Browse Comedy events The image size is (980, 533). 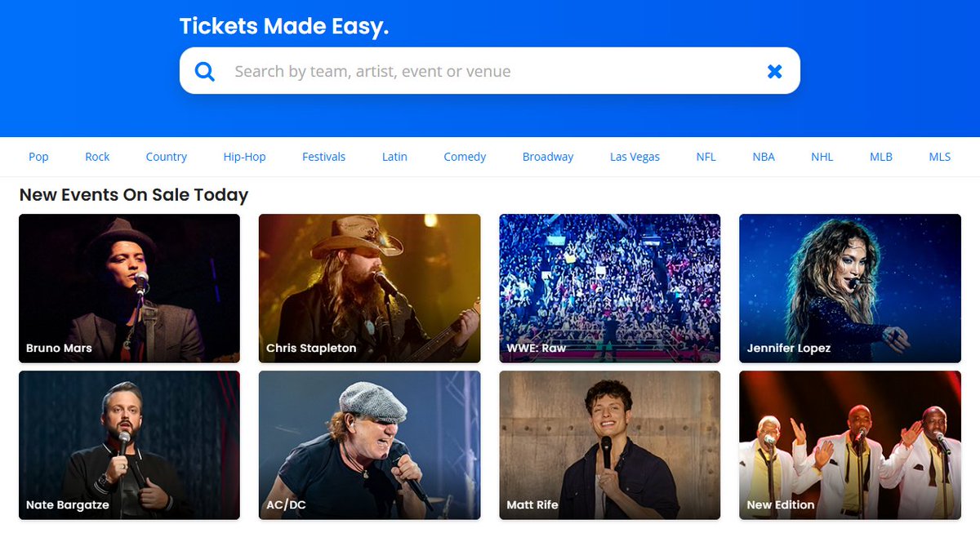click(465, 157)
